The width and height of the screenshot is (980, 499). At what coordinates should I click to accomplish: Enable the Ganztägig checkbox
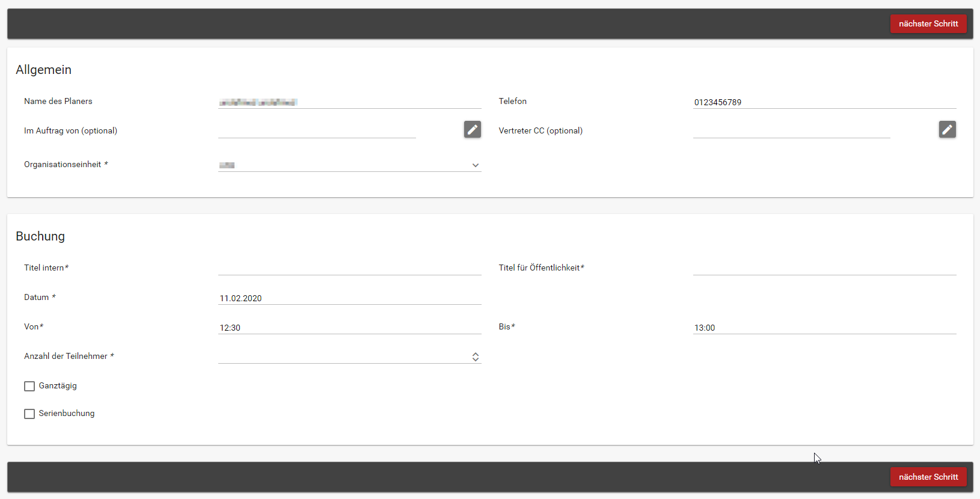[29, 386]
